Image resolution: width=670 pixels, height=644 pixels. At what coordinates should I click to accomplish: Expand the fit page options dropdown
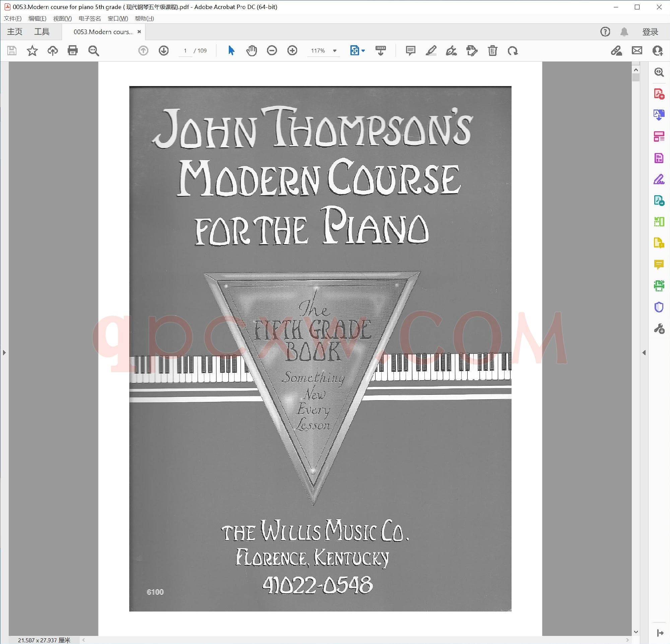363,51
